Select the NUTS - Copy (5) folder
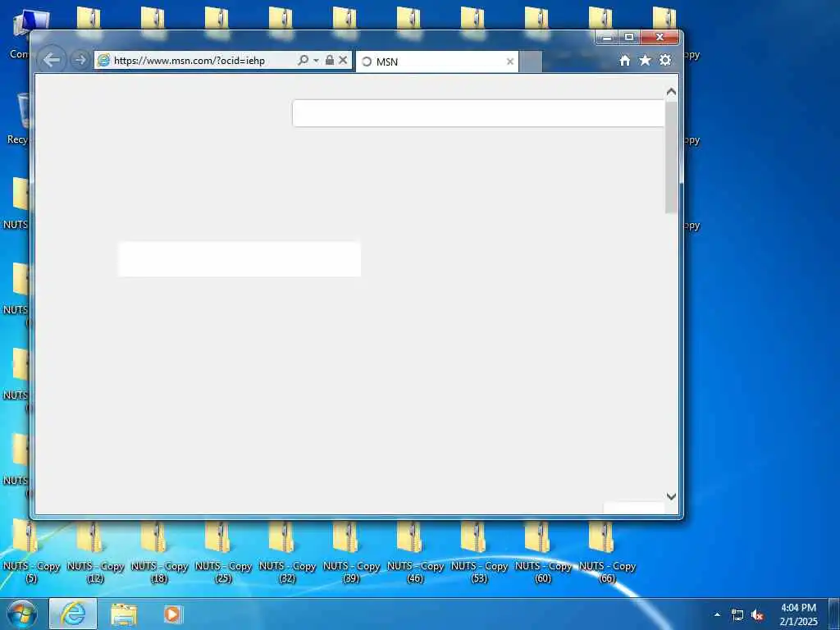840x630 pixels. tap(31, 552)
